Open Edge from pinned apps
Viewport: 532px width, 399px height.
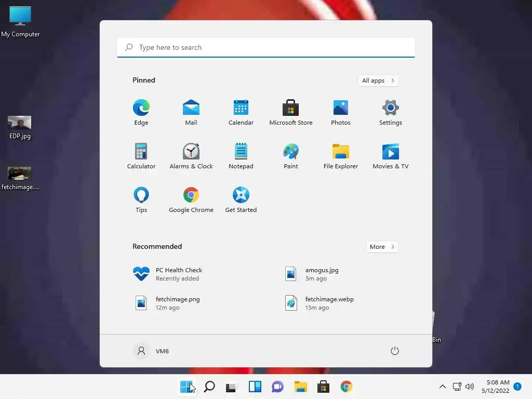141,112
